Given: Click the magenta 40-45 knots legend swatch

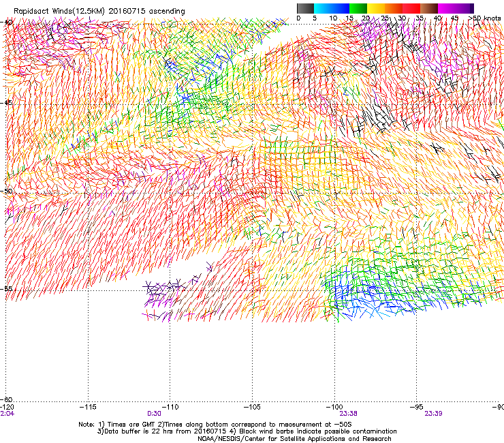Looking at the screenshot, I should point(447,8).
